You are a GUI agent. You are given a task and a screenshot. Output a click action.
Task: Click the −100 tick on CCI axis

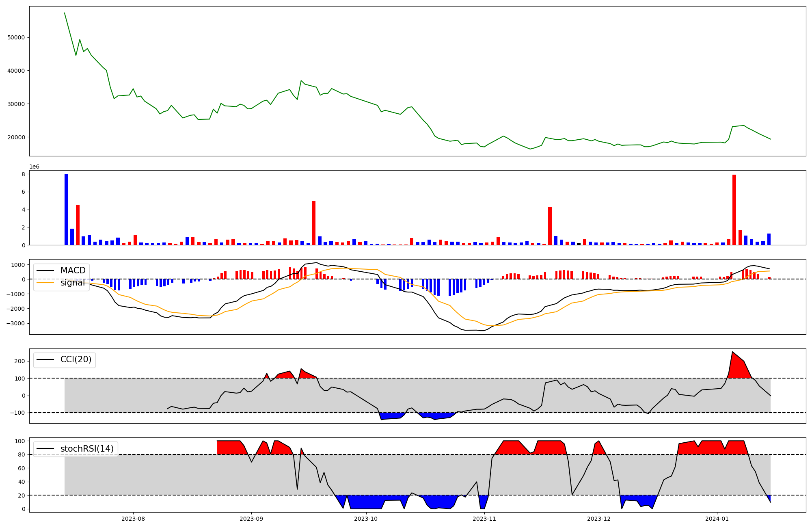click(18, 413)
